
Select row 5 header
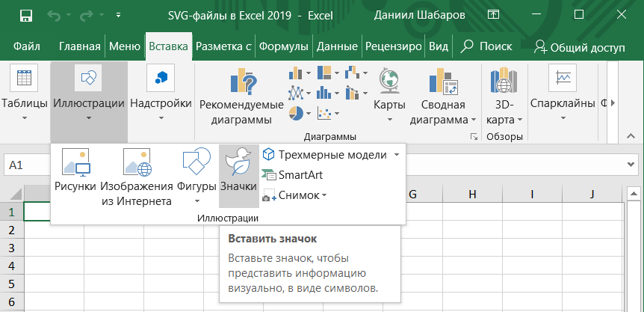[x=12, y=284]
